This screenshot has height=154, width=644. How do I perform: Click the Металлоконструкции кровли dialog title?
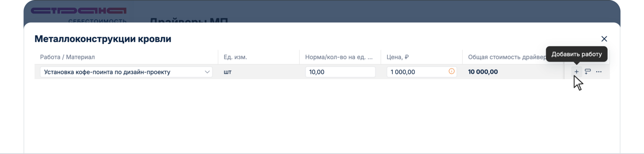pos(103,39)
